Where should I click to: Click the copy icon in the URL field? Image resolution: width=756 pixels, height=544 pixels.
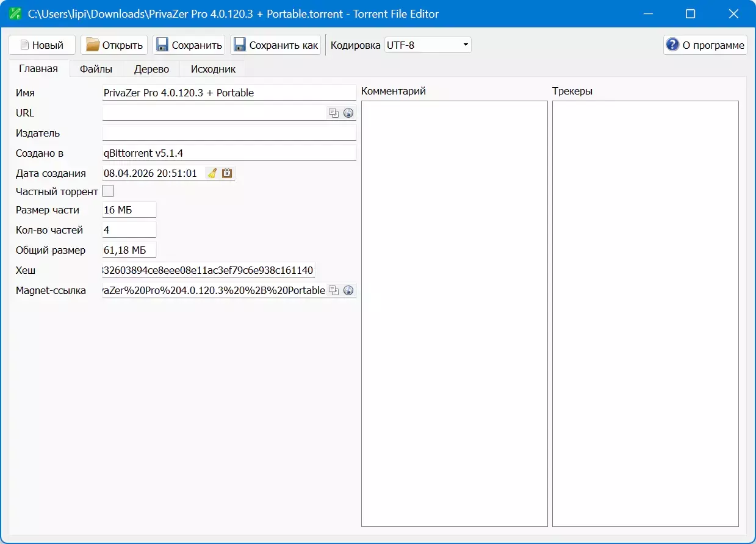pos(334,113)
